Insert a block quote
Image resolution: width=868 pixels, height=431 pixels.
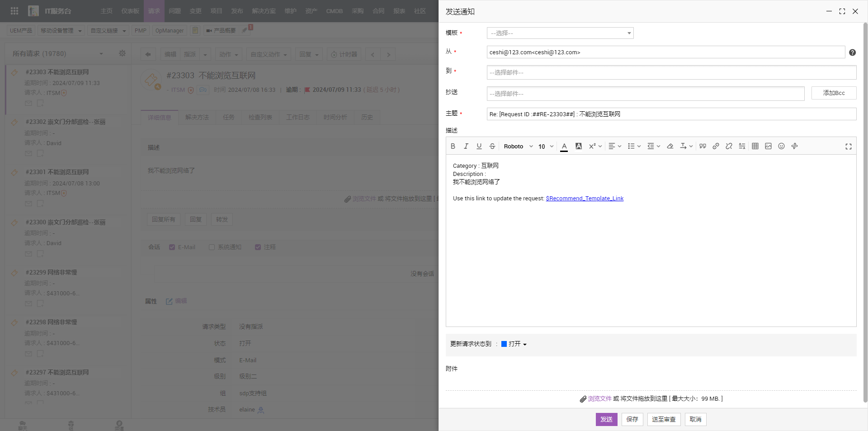(x=703, y=146)
